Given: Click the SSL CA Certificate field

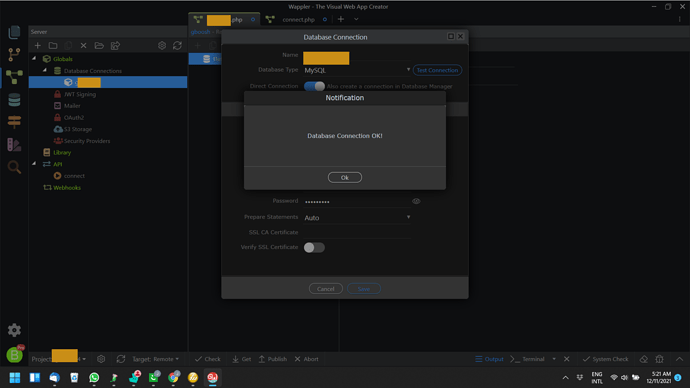Looking at the screenshot, I should click(357, 232).
